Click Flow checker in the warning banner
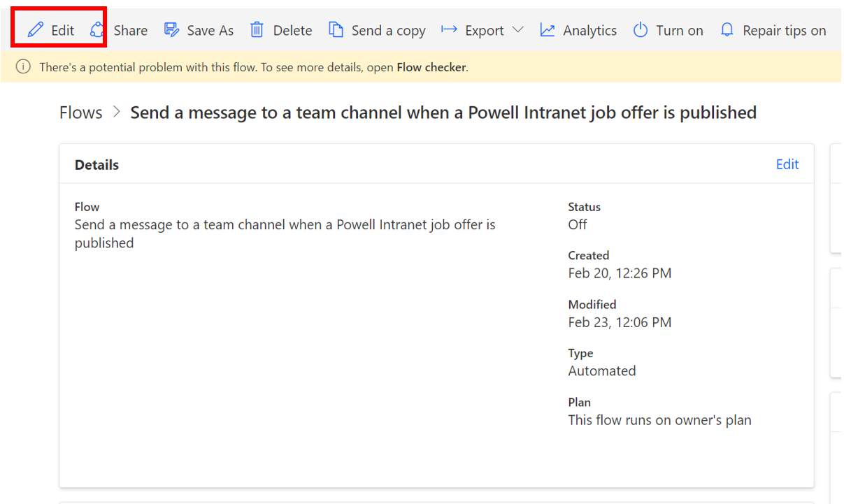Screen dimensions: 844x504 431,68
